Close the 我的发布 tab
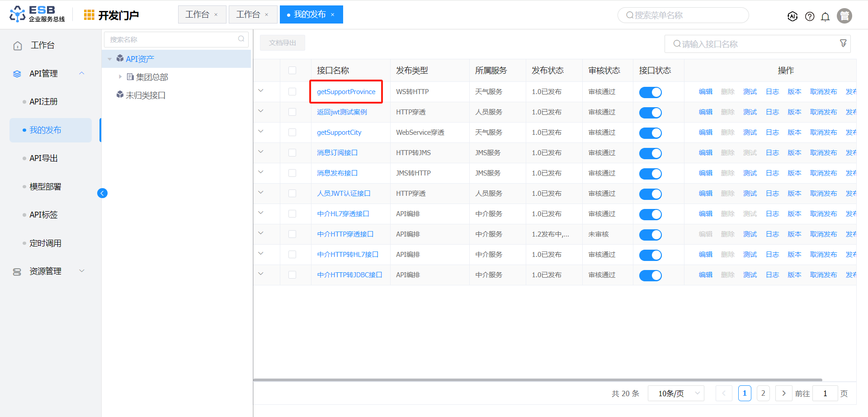The height and width of the screenshot is (417, 868). pyautogui.click(x=333, y=14)
